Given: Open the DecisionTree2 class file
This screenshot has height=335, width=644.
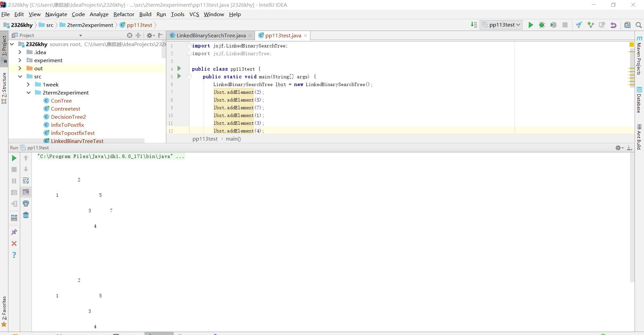Looking at the screenshot, I should point(69,117).
